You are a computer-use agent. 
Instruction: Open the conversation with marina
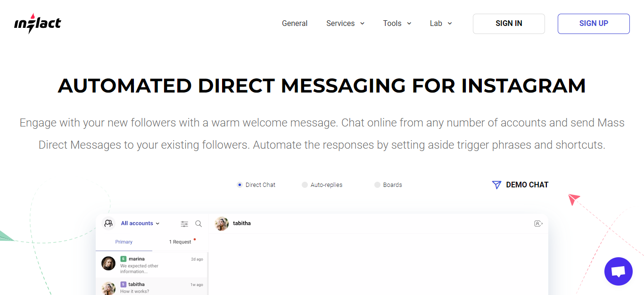point(151,263)
